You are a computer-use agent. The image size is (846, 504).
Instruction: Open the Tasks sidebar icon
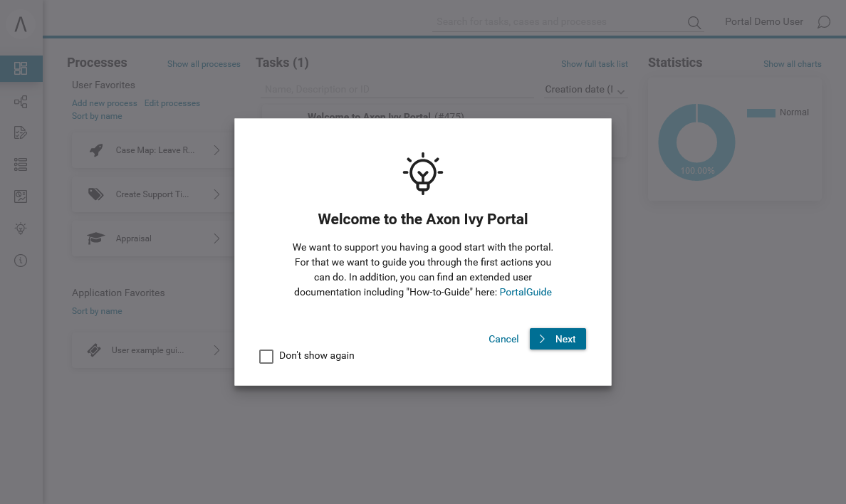21,132
